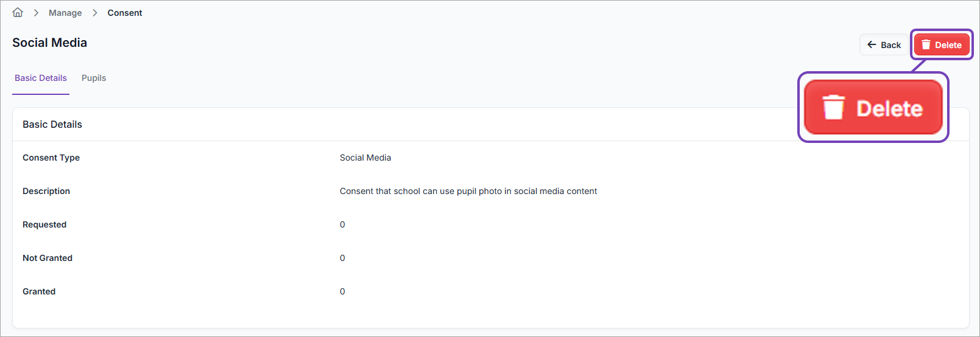
Task: Click the Basic Details card header
Action: pos(52,124)
